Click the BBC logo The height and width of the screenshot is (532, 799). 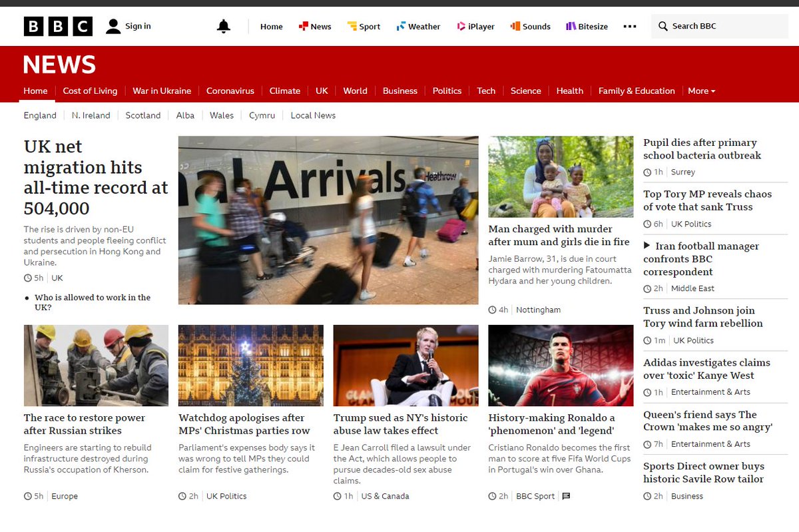click(x=58, y=26)
